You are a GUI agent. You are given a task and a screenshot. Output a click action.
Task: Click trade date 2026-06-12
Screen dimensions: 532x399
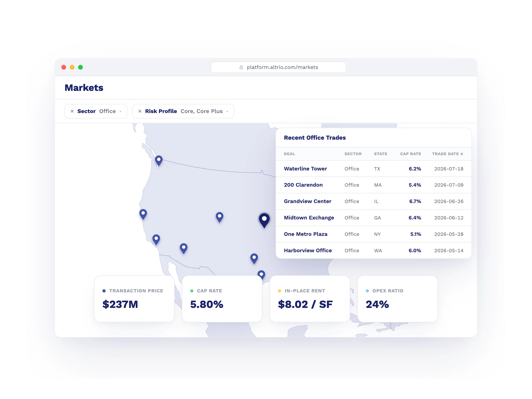click(449, 218)
